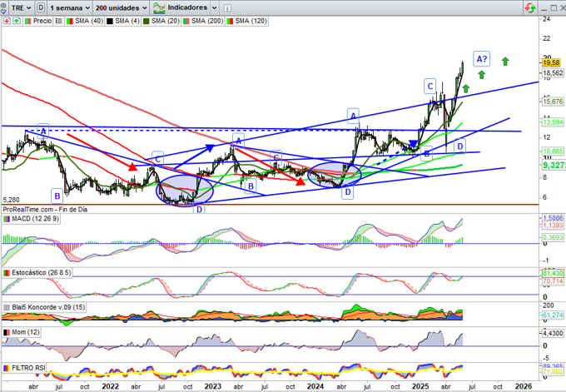Open the list settings icon after Precio

[59, 22]
